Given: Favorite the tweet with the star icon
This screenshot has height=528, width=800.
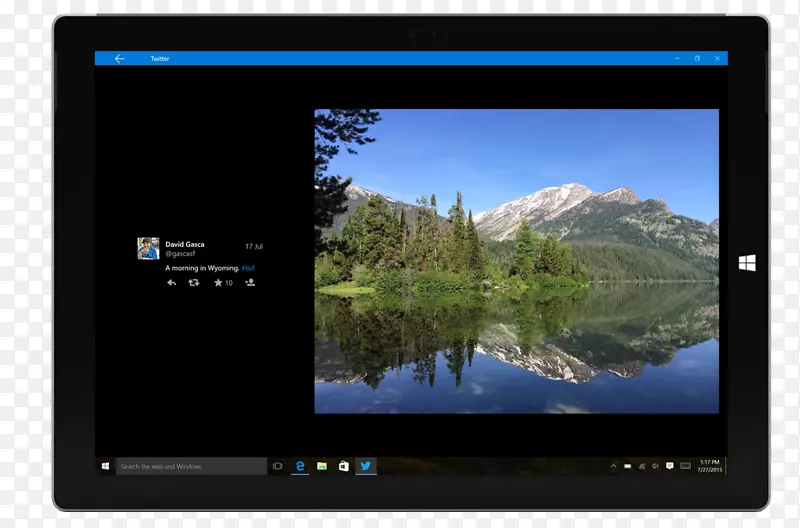Looking at the screenshot, I should coord(218,283).
